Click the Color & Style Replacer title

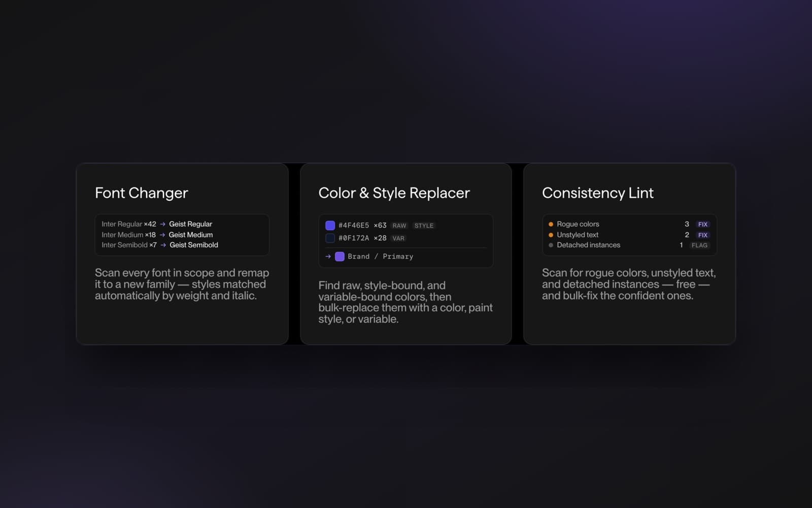tap(394, 193)
